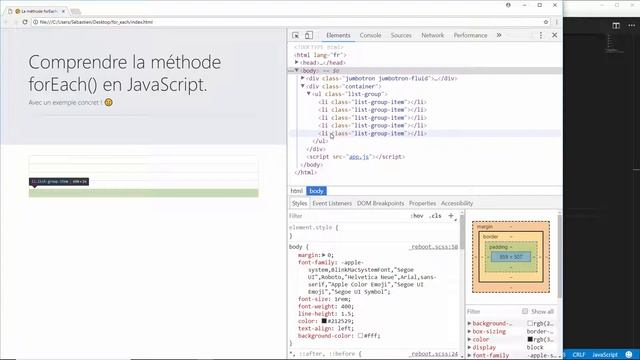Open the Network tab
Viewport: 640px width, 360px height.
(433, 36)
